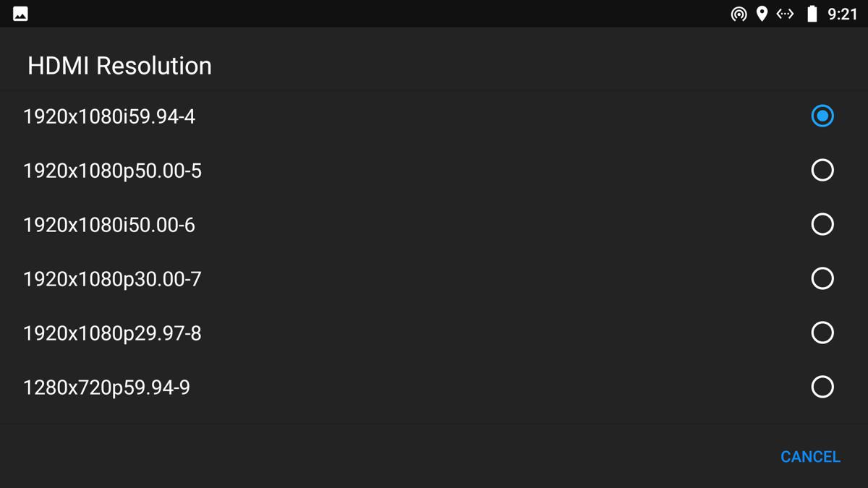The height and width of the screenshot is (488, 868).
Task: Click the 1920x1080p50.00-5 text label
Action: [112, 171]
